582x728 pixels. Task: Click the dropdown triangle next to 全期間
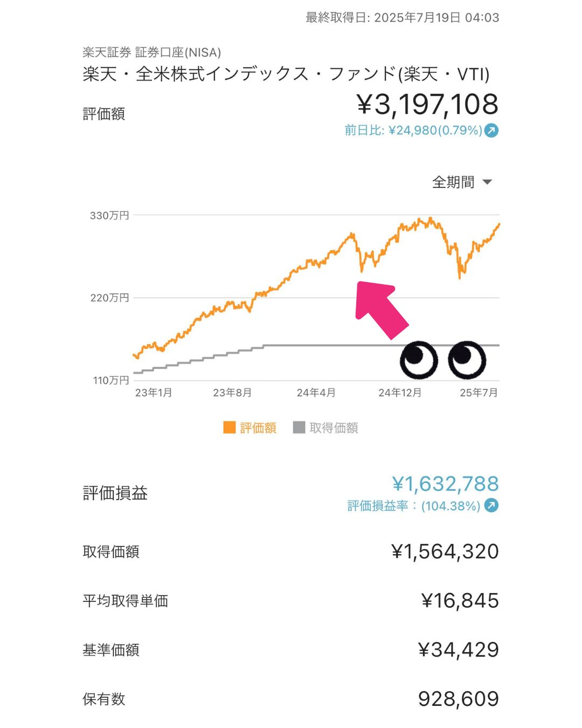487,182
